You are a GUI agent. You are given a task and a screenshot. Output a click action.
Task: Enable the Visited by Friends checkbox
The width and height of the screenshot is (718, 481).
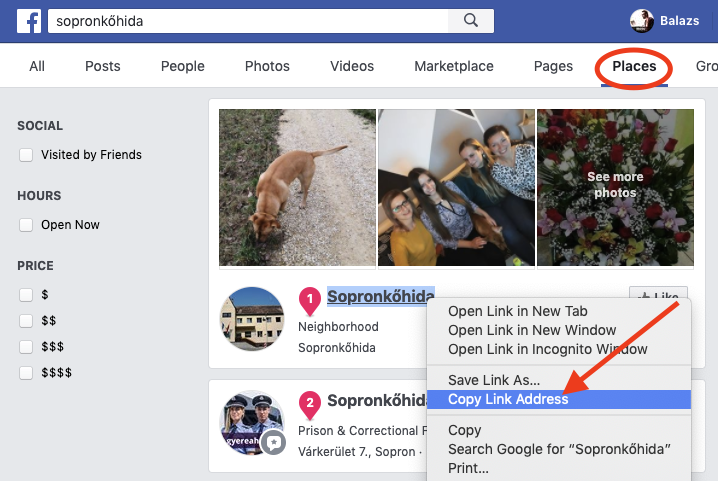(x=26, y=155)
